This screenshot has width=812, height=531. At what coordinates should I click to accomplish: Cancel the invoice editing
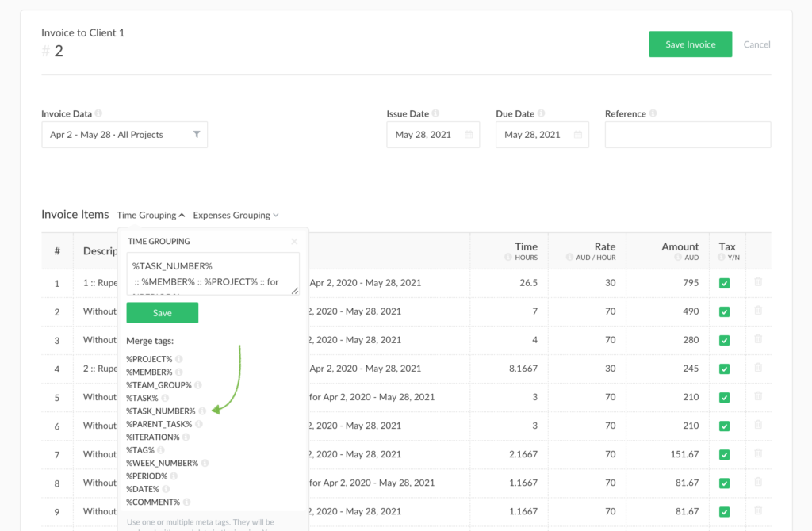[756, 44]
